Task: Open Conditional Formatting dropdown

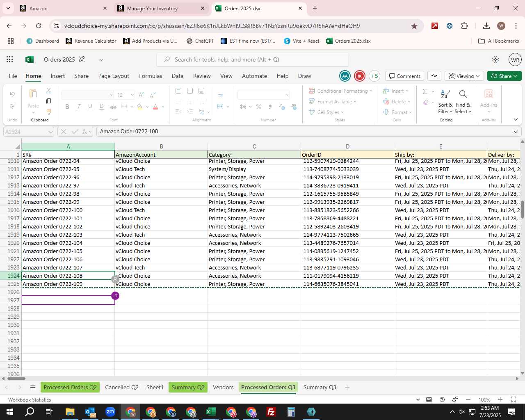Action: click(x=340, y=91)
